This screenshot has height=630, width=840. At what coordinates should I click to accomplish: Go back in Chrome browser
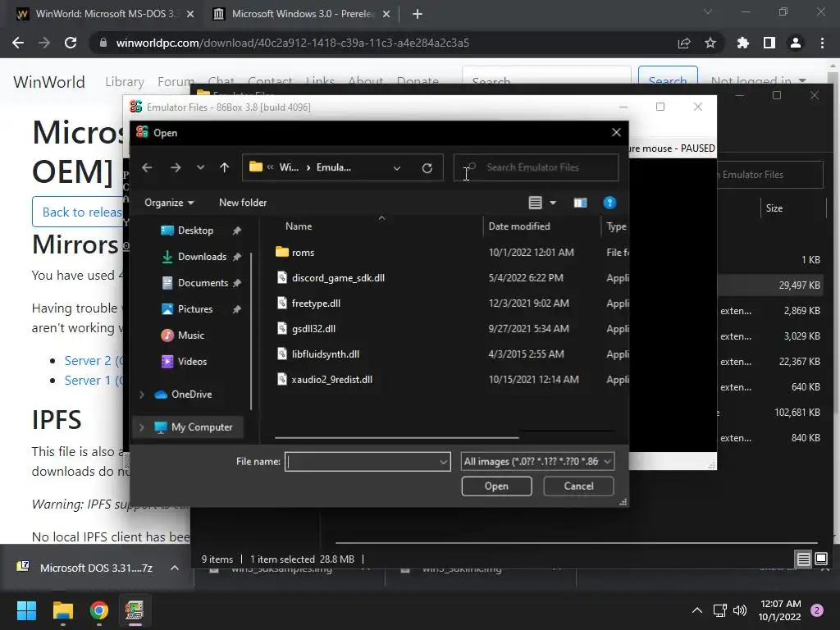pos(18,43)
